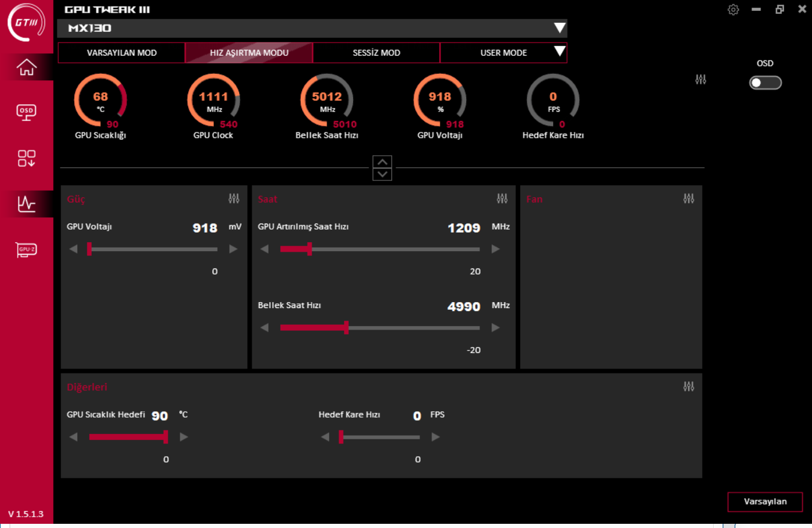Open Diğerleri panel settings icon

689,387
